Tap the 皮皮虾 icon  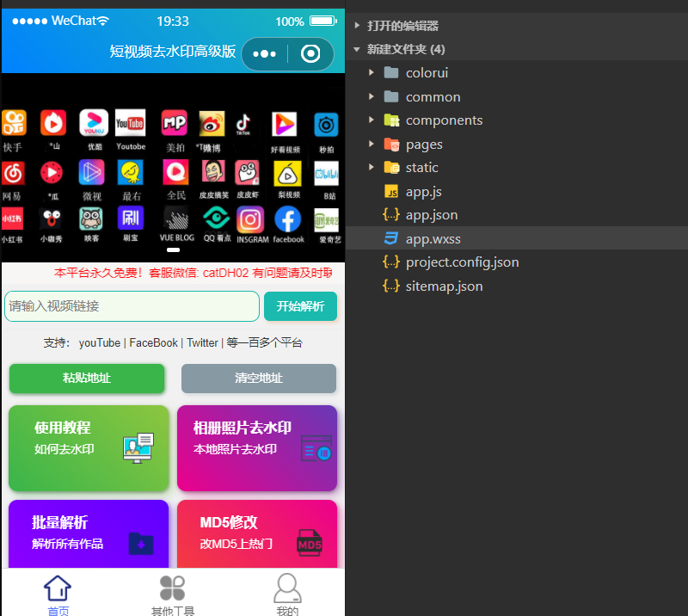pyautogui.click(x=247, y=173)
